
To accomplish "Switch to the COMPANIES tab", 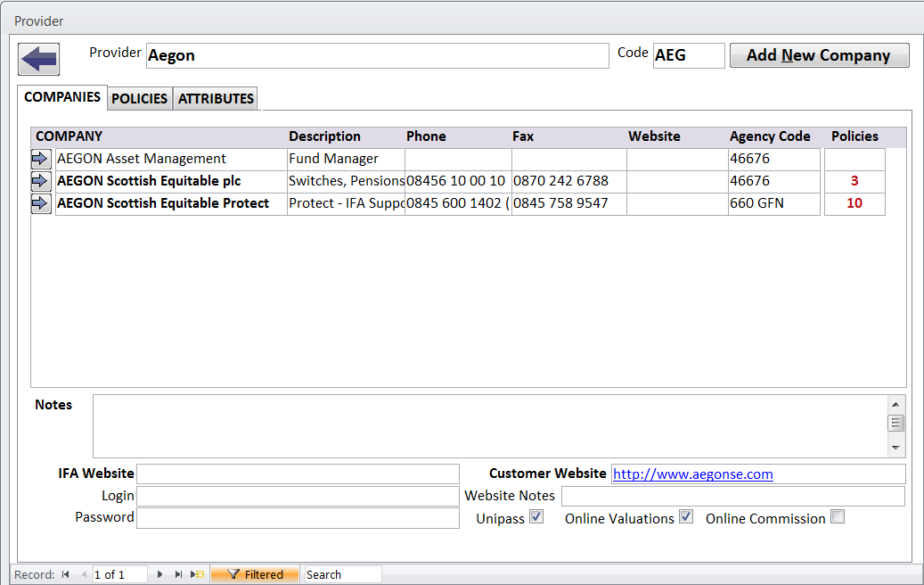I will click(62, 97).
